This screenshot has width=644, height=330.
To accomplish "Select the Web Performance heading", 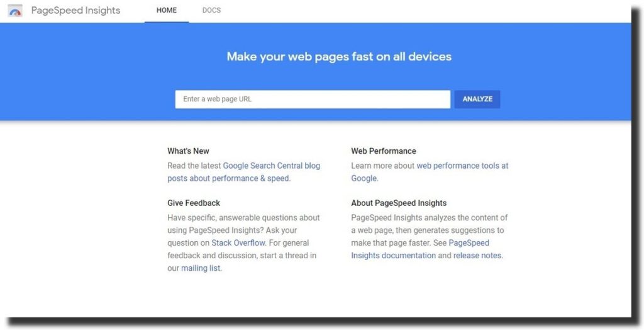I will coord(384,151).
